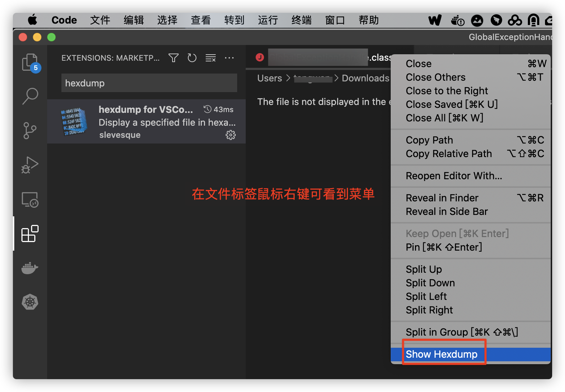Image resolution: width=565 pixels, height=392 pixels.
Task: Choose Copy Relative Path
Action: pyautogui.click(x=471, y=154)
